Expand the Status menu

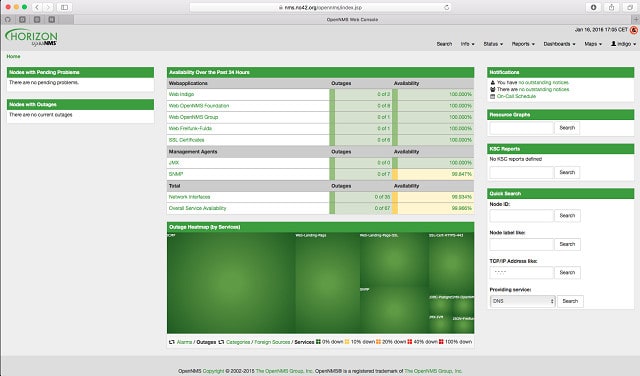click(x=493, y=44)
